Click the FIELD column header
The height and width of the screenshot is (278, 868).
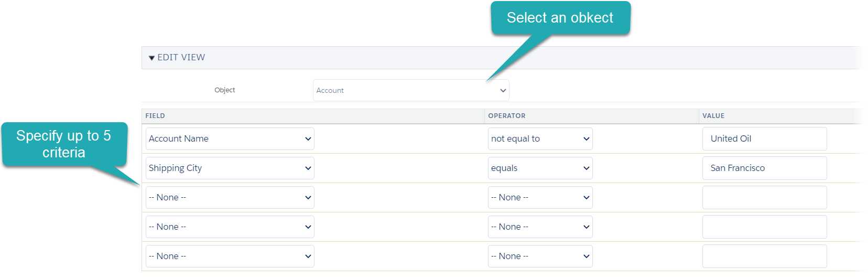tap(155, 116)
